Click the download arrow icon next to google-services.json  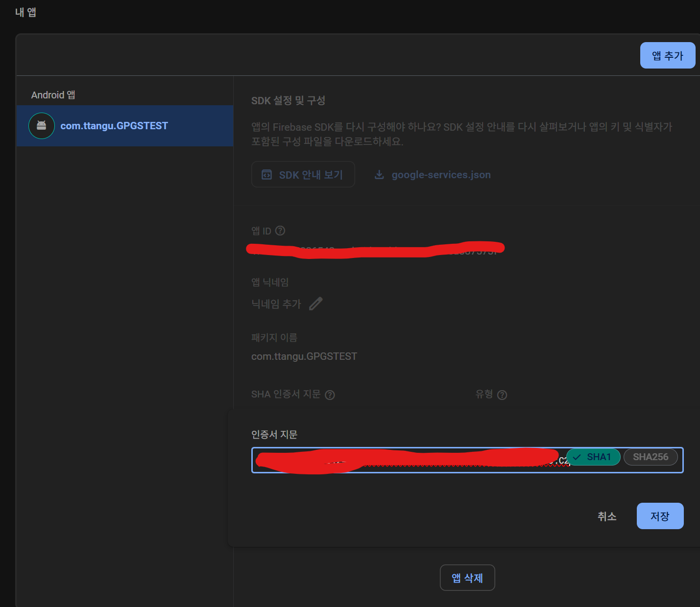[379, 175]
